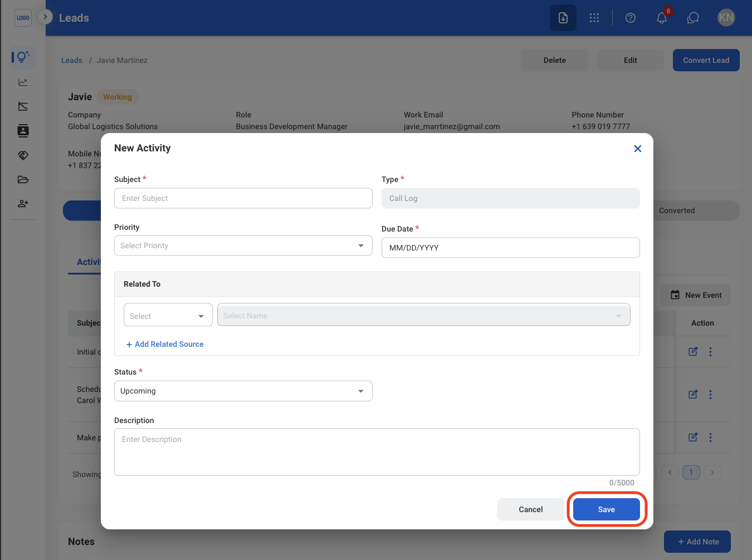Open the apps grid icon

[x=594, y=18]
